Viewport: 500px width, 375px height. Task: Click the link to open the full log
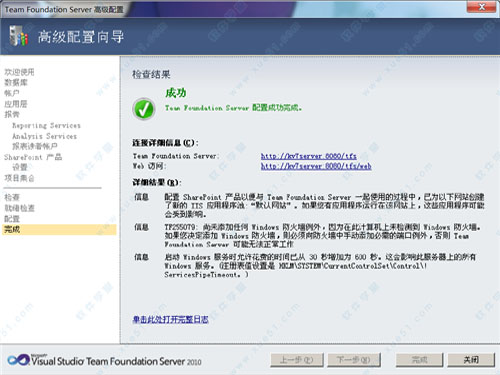point(171,319)
